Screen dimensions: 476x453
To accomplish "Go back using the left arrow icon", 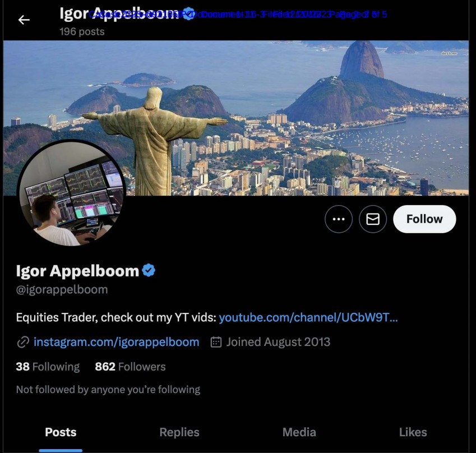I will point(24,20).
